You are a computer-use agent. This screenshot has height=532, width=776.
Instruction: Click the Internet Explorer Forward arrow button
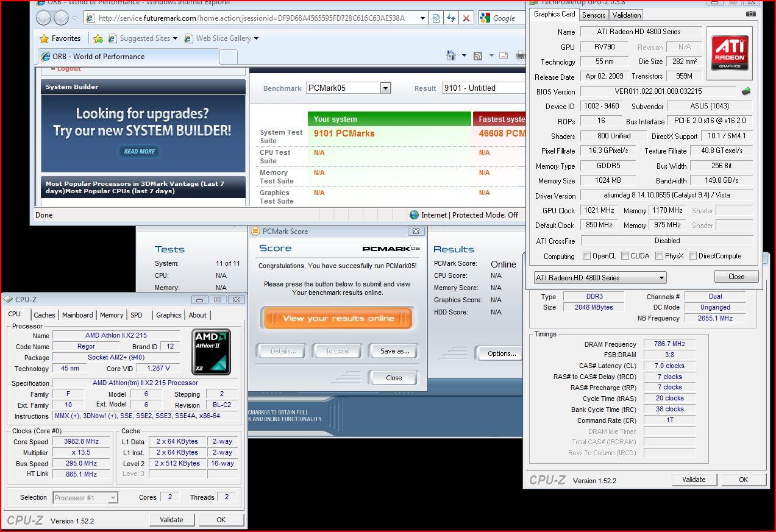tap(61, 18)
